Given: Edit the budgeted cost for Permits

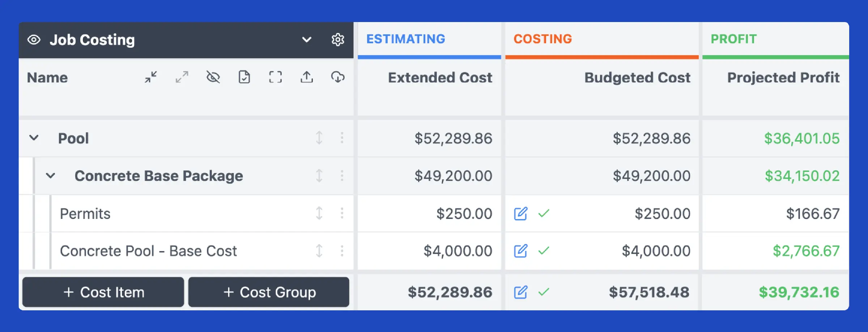Looking at the screenshot, I should (x=521, y=214).
